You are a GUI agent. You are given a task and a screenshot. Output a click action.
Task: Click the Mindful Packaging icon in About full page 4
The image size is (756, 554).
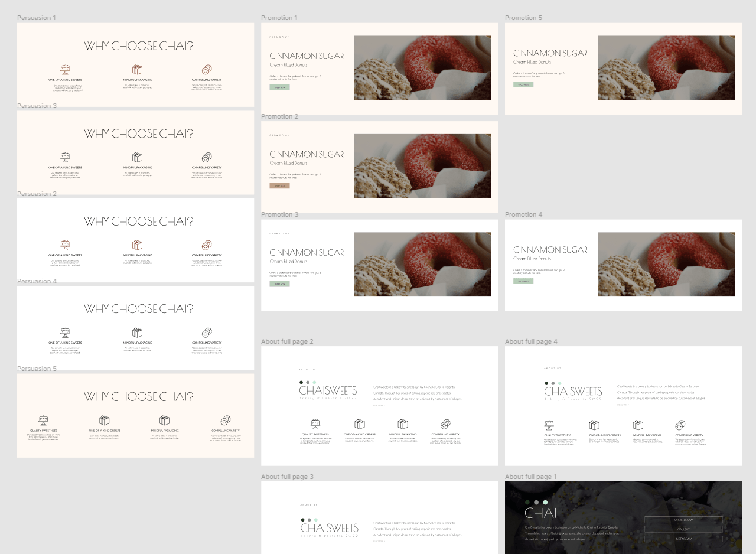pyautogui.click(x=639, y=423)
